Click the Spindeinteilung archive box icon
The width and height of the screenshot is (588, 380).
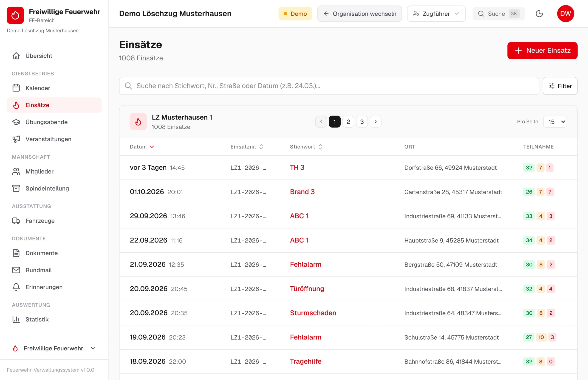point(16,189)
